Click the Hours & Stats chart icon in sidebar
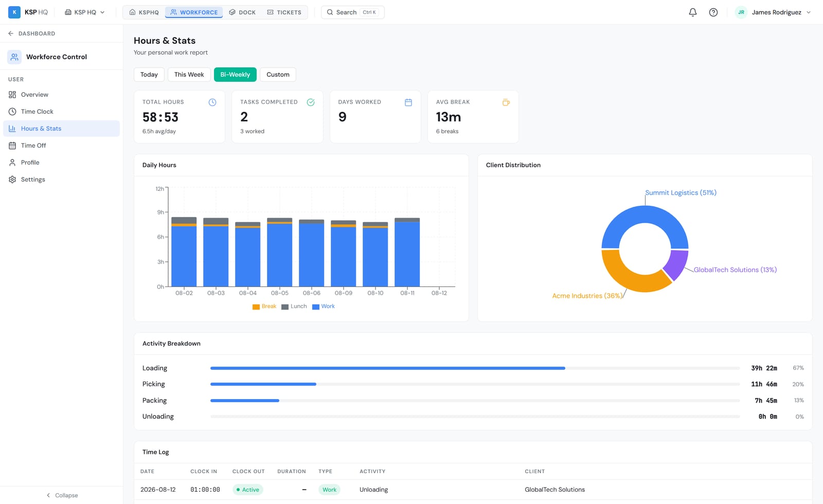Viewport: 823px width, 504px height. [12, 129]
